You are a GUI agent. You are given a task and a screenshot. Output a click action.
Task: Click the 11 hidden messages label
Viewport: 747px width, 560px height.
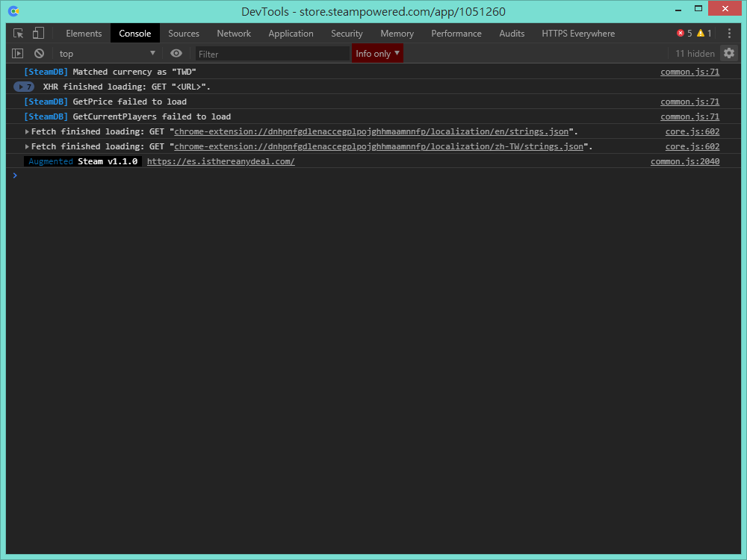(x=695, y=53)
